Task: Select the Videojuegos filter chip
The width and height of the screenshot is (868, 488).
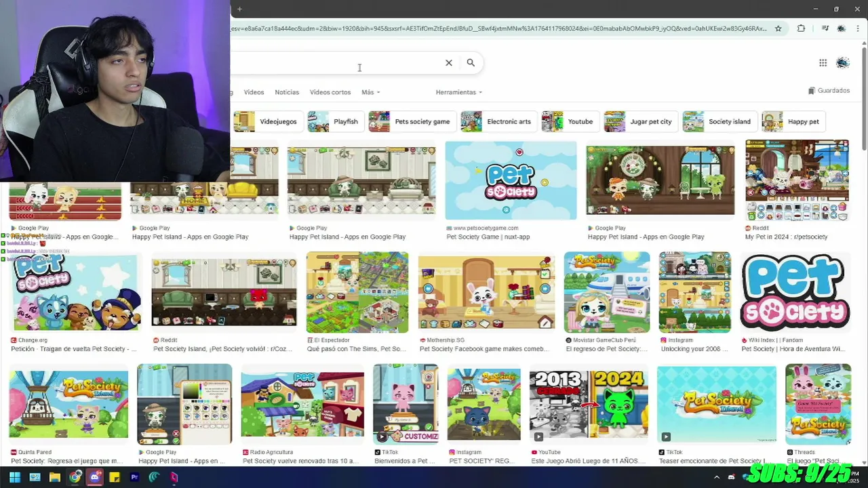Action: coord(268,121)
